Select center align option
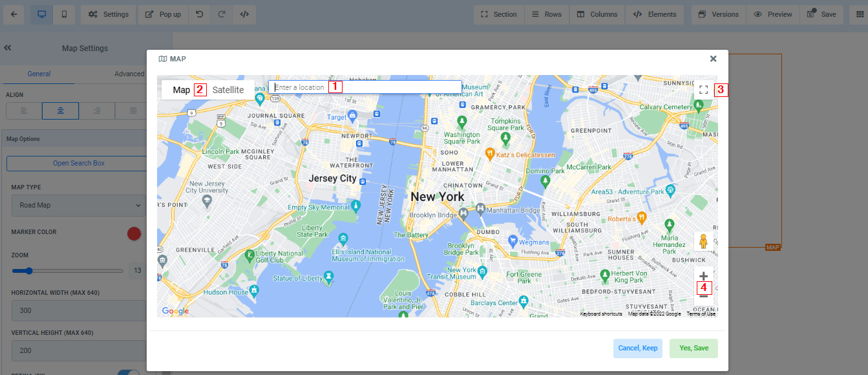Image resolution: width=868 pixels, height=375 pixels. pyautogui.click(x=60, y=111)
